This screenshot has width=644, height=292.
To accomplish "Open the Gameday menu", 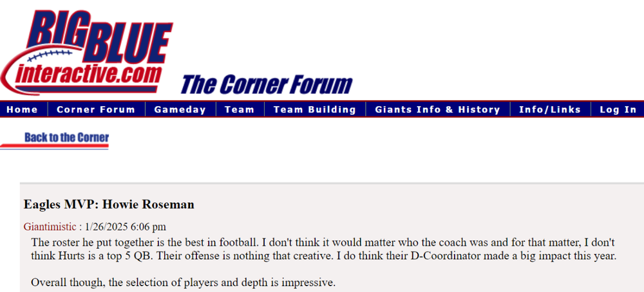I will (x=180, y=109).
